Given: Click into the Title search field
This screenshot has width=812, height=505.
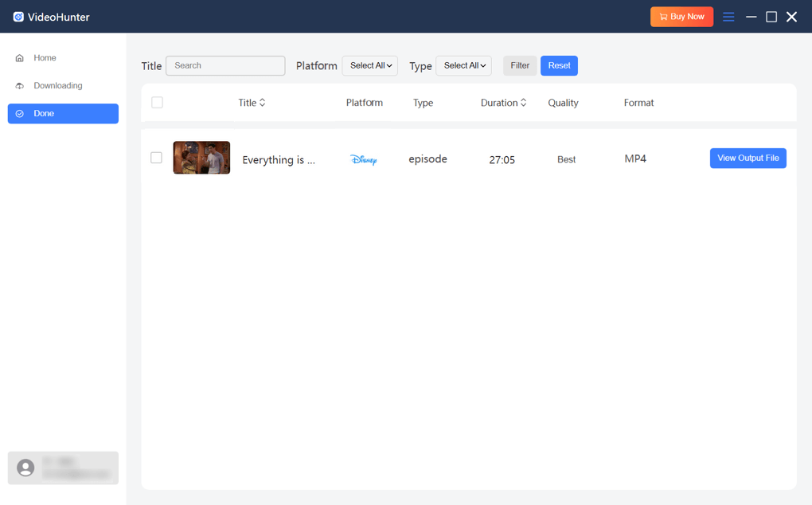Looking at the screenshot, I should point(225,66).
